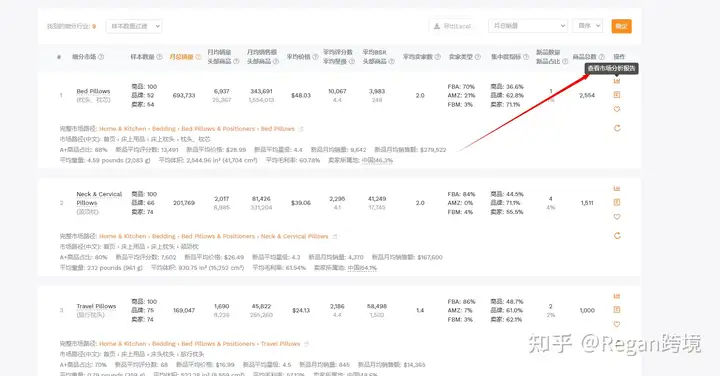Viewport: 720px width, 376px height.
Task: Click the orange 确定 confirm button
Action: tap(621, 26)
